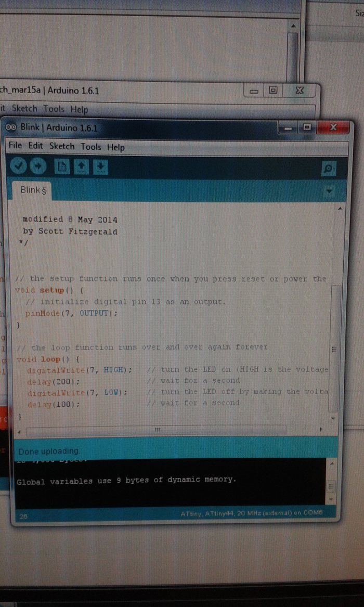Click the code editor scroll down arrow
The height and width of the screenshot is (607, 364).
click(333, 419)
